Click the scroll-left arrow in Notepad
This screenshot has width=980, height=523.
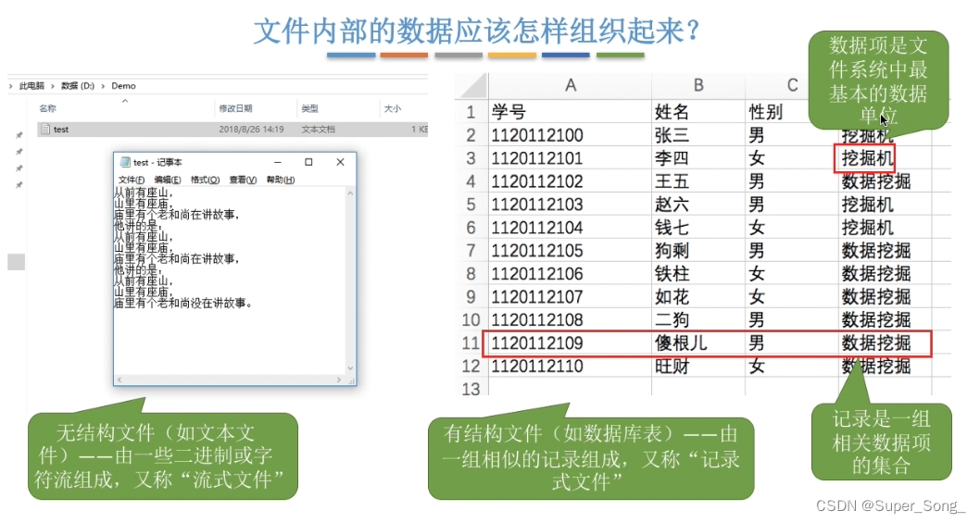coord(119,380)
